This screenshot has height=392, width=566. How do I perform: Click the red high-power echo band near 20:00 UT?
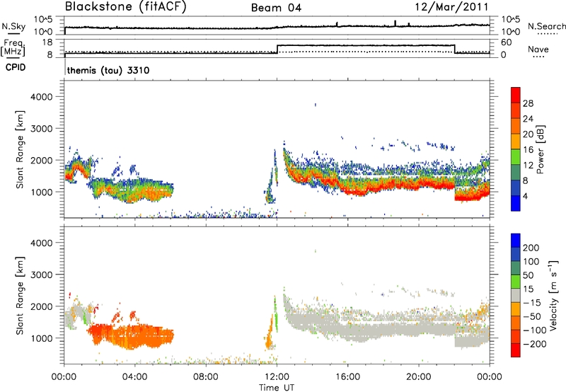pyautogui.click(x=419, y=185)
